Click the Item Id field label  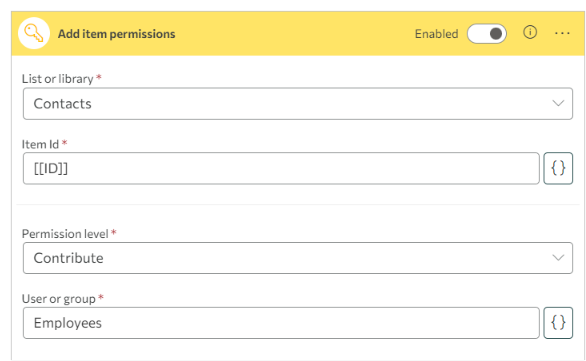point(40,144)
